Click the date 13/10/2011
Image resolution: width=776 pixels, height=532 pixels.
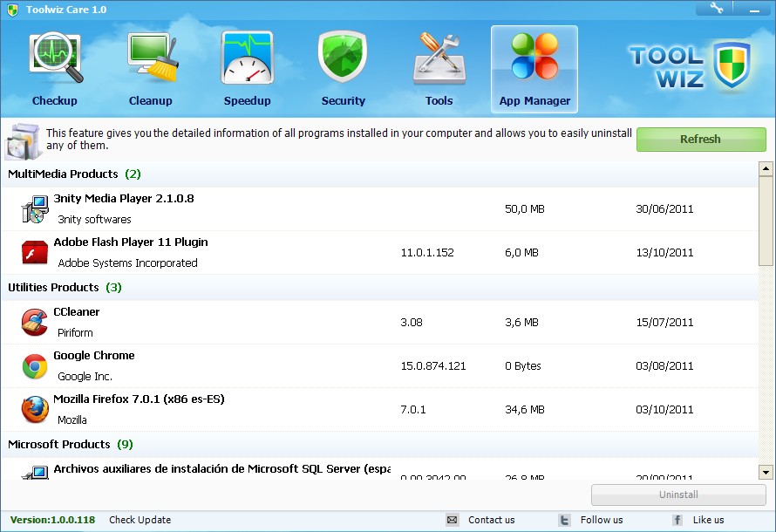click(x=664, y=252)
